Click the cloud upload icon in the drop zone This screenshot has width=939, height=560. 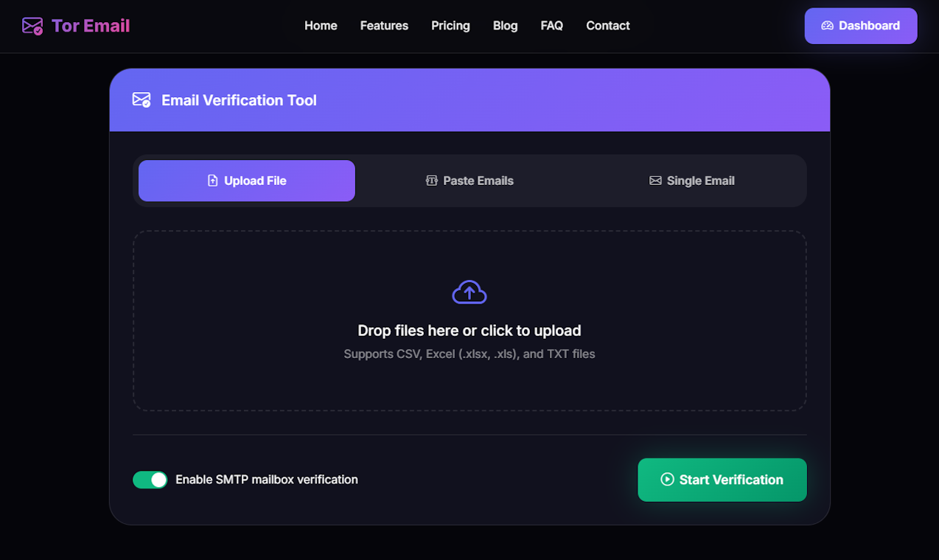[469, 292]
